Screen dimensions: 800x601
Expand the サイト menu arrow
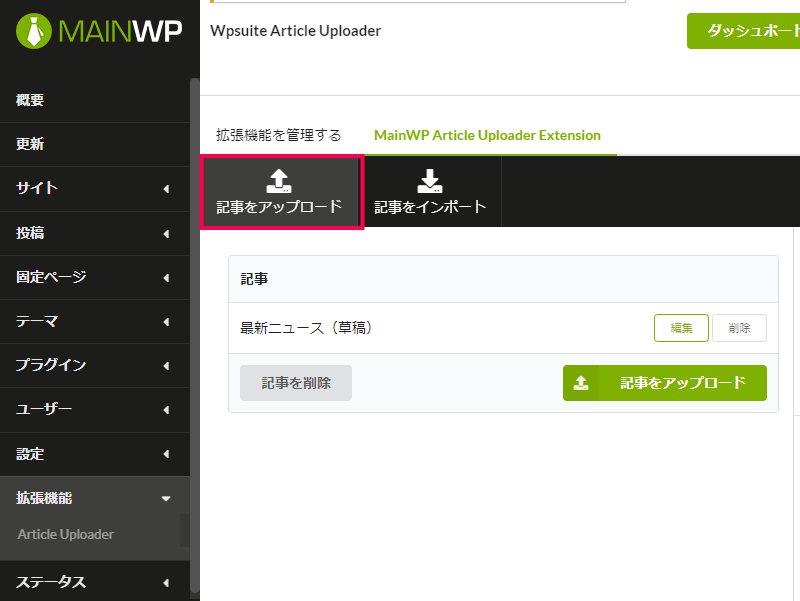pyautogui.click(x=166, y=189)
